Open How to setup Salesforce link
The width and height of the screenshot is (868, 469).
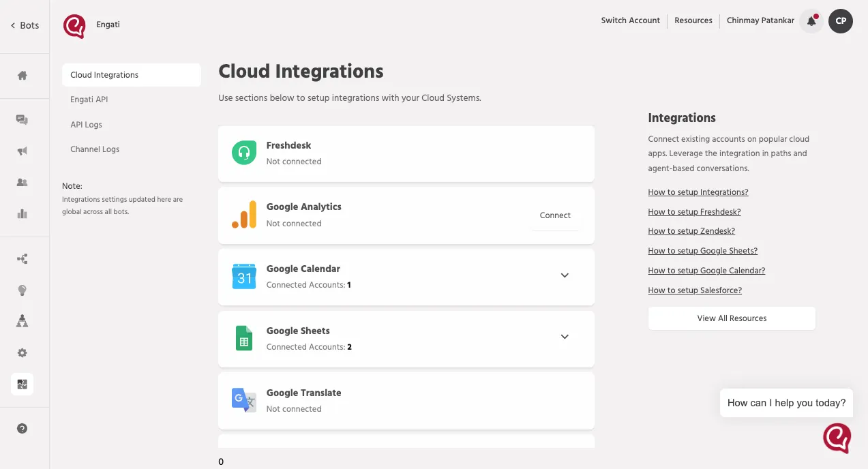[x=695, y=290]
